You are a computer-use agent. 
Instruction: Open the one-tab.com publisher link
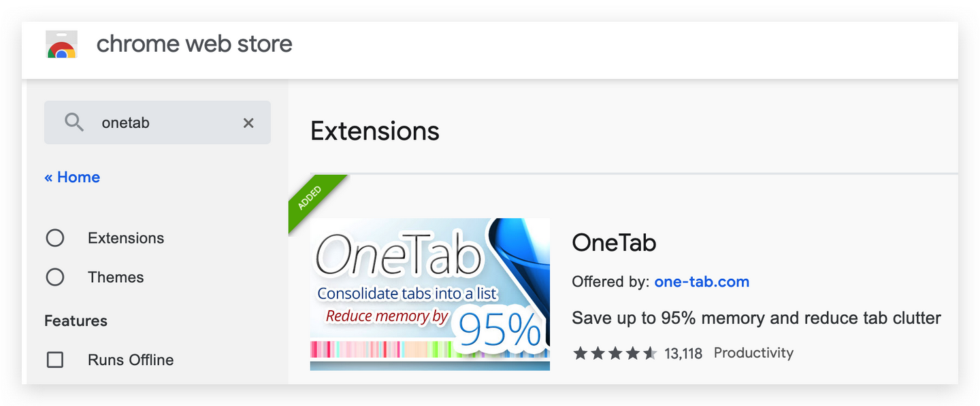coord(702,282)
